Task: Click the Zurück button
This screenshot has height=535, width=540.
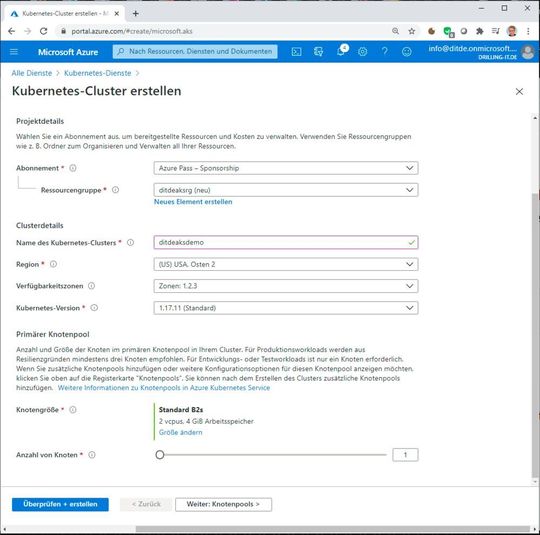Action: (x=146, y=504)
